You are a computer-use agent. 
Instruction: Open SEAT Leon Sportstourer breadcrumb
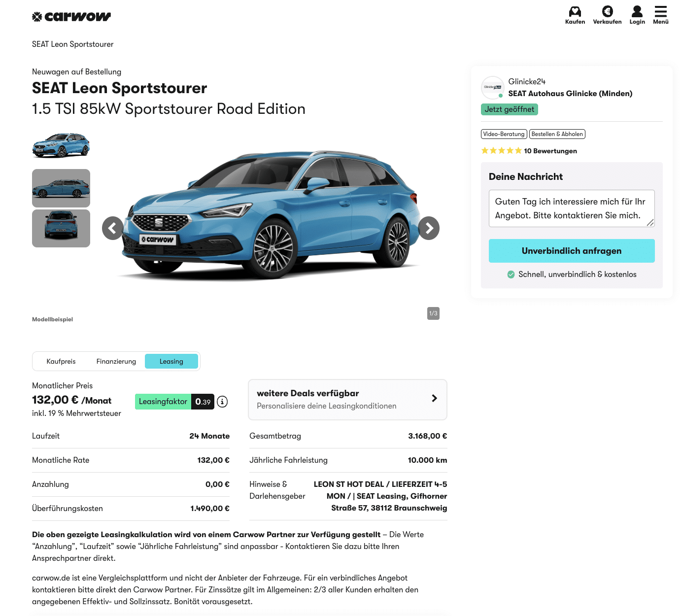pos(73,44)
